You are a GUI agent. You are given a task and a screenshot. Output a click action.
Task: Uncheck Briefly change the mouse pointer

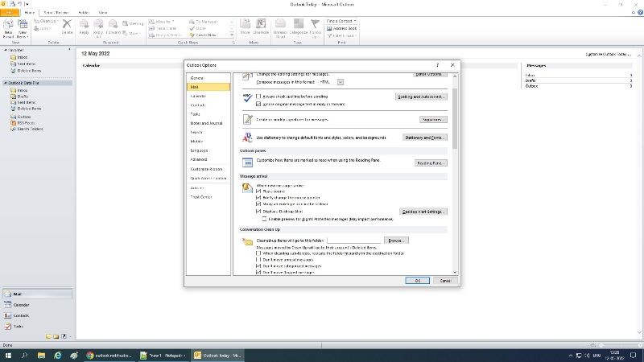258,197
